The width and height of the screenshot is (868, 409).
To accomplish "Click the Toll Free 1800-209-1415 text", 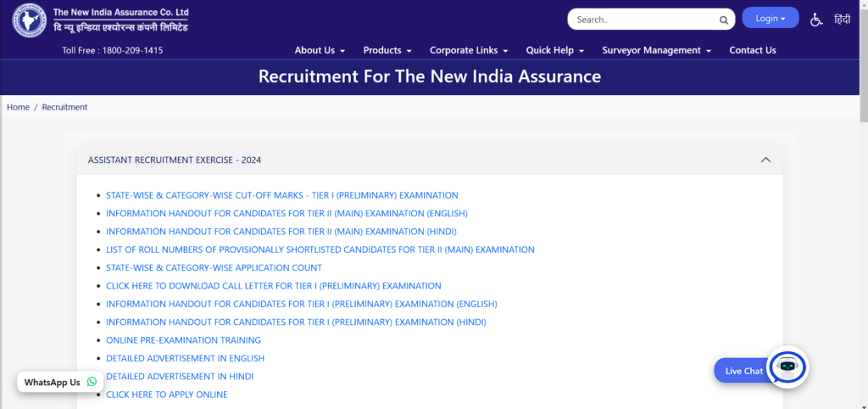I will coord(113,50).
